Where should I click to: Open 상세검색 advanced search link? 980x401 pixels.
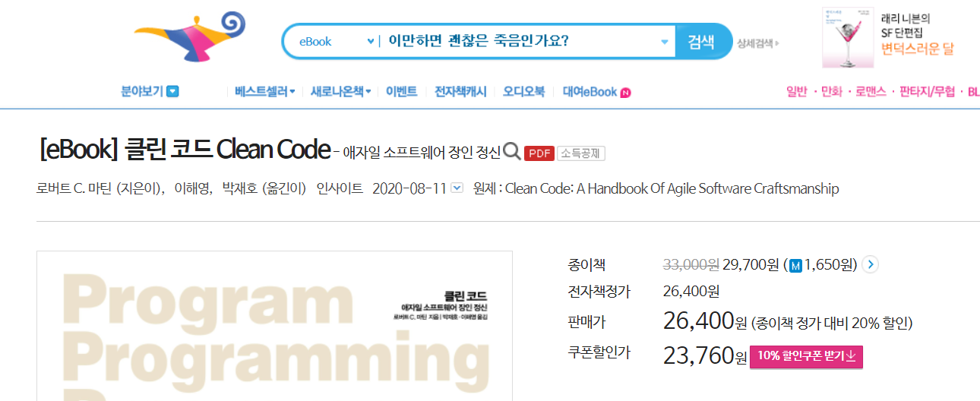click(757, 43)
